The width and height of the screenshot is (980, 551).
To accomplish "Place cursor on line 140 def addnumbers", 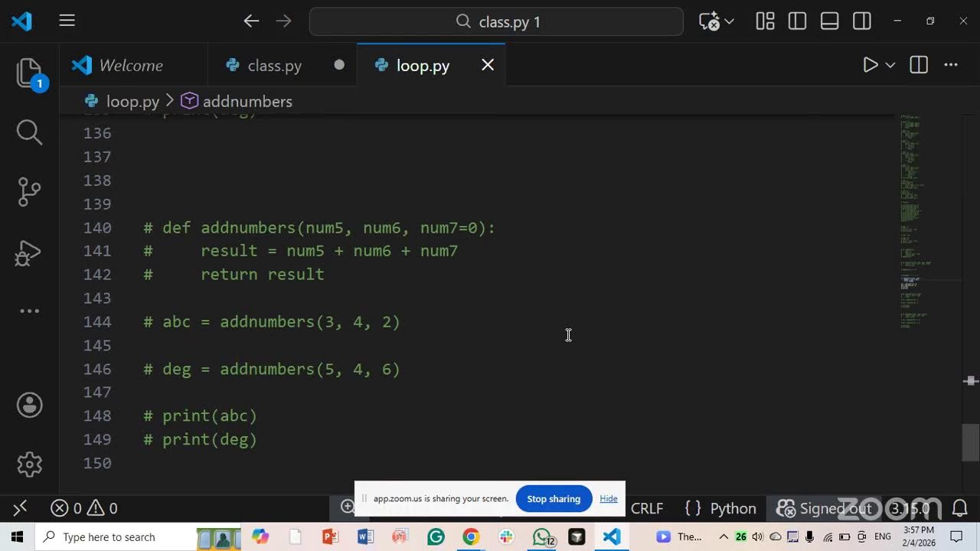I will (319, 228).
